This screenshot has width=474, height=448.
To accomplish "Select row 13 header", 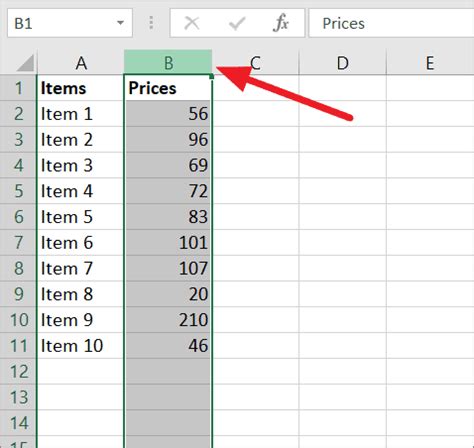I will tap(18, 397).
